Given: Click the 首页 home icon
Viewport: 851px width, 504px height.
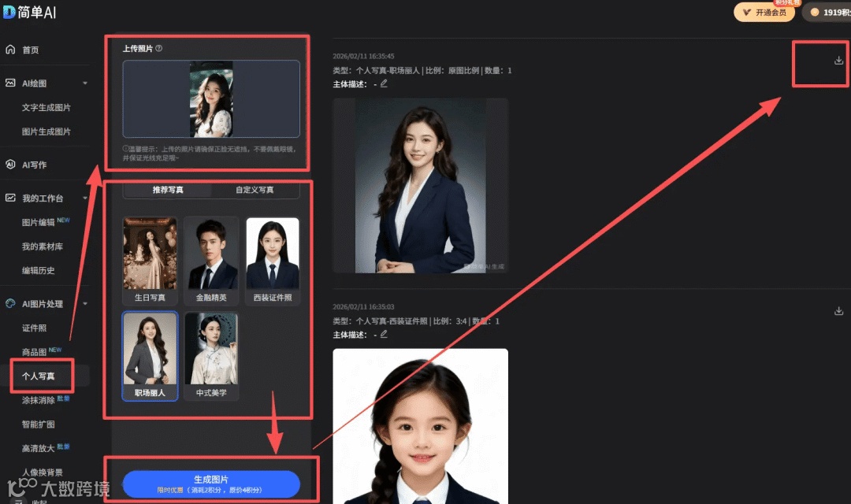Looking at the screenshot, I should 10,50.
